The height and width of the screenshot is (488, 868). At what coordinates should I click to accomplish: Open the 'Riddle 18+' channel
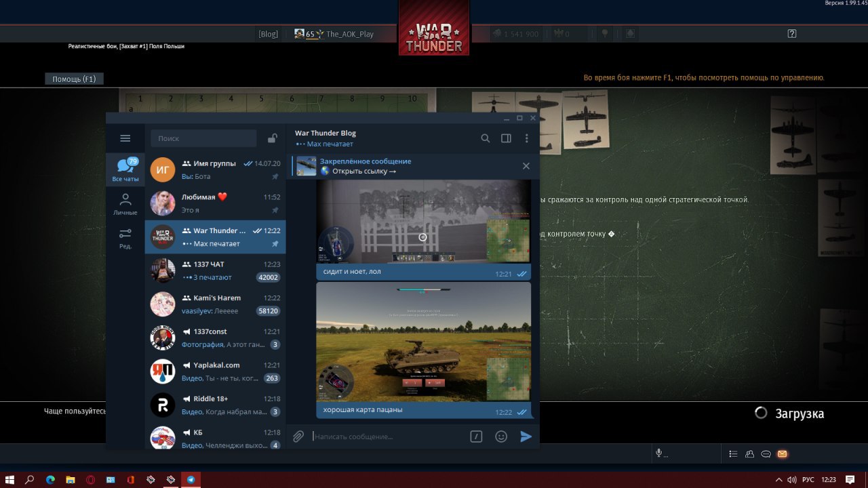(216, 405)
